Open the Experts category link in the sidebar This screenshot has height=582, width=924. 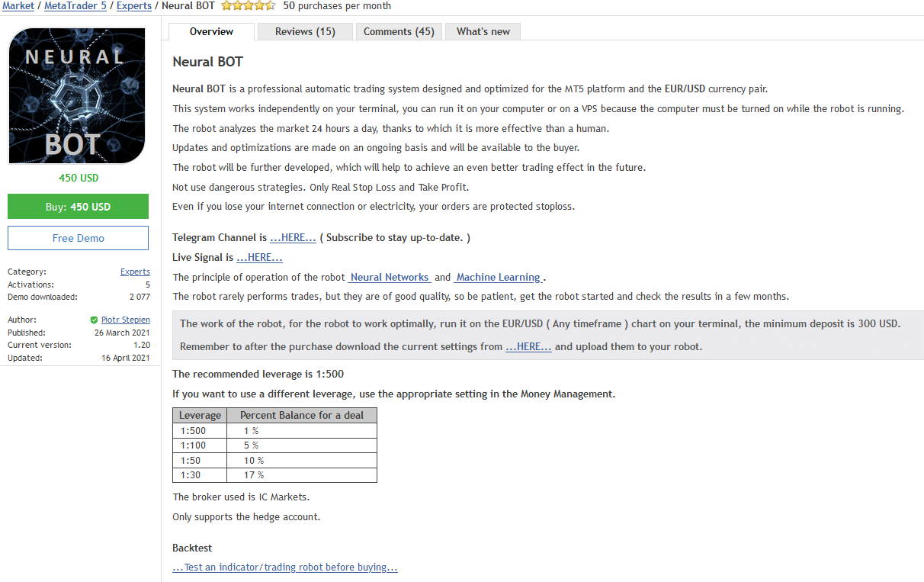pyautogui.click(x=135, y=272)
